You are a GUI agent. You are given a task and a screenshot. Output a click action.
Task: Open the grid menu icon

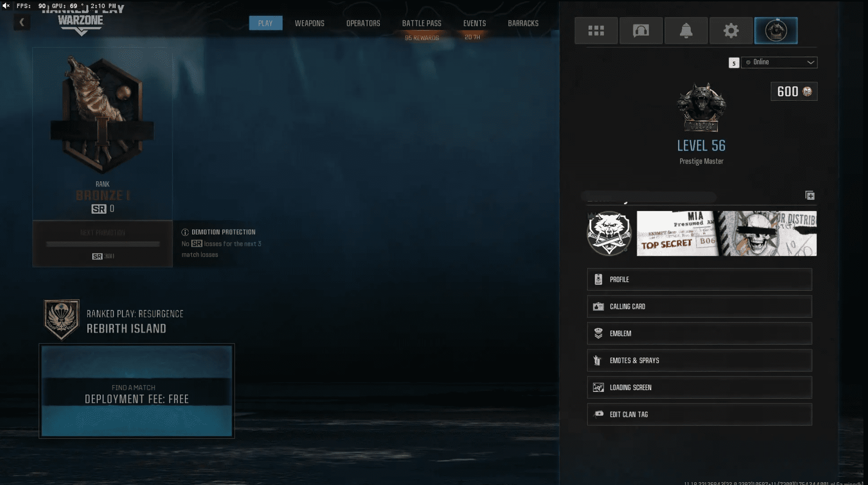596,31
